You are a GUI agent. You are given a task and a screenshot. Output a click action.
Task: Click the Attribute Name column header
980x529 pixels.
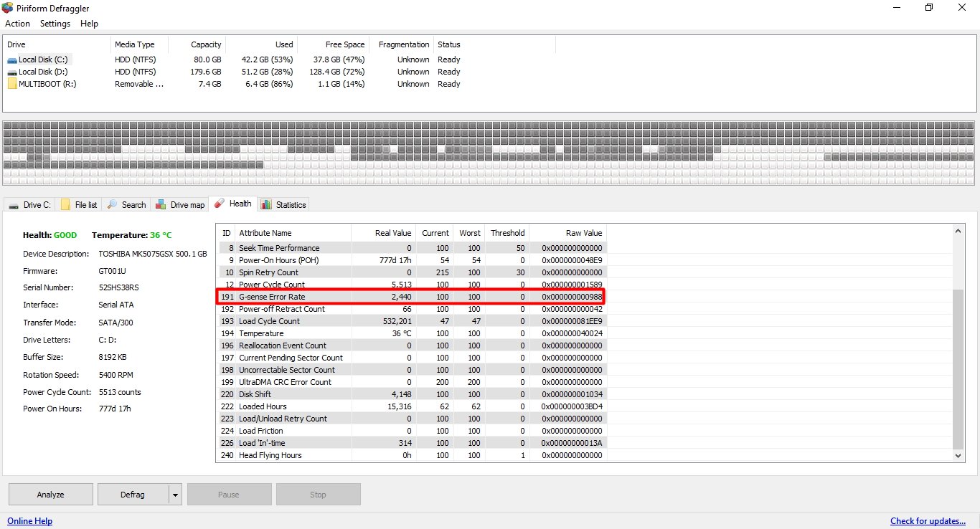[x=293, y=233]
